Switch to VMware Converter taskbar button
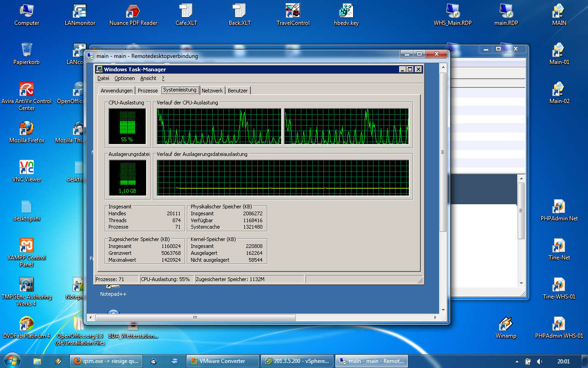This screenshot has width=588, height=368. click(x=222, y=361)
